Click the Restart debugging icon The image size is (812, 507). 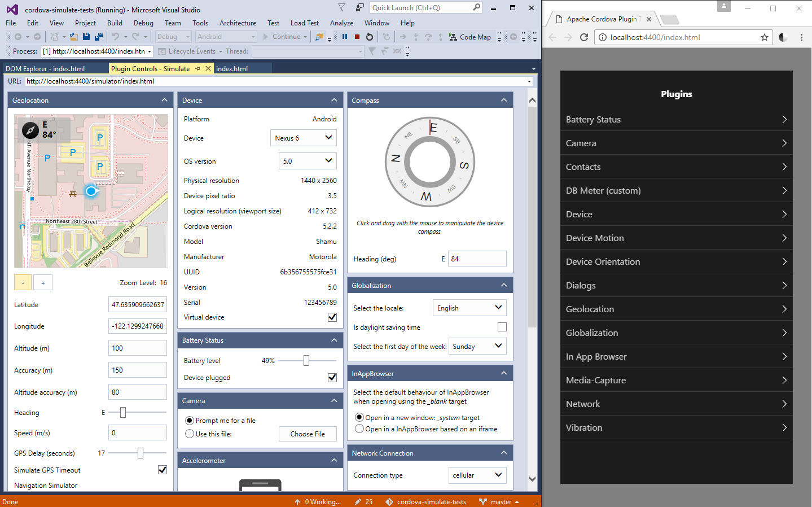370,37
